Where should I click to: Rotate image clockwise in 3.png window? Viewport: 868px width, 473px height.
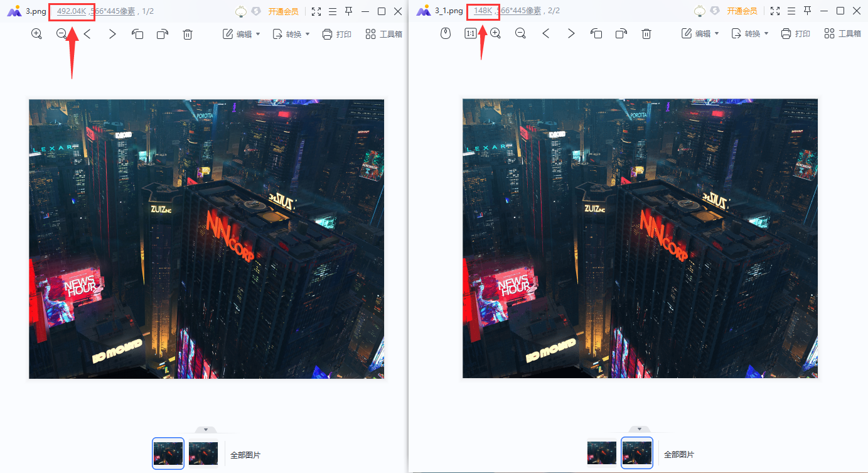(163, 34)
